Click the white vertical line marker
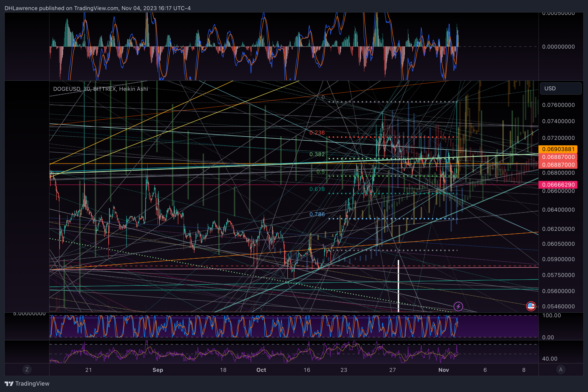Viewport: 588px width, 392px height. [x=398, y=286]
